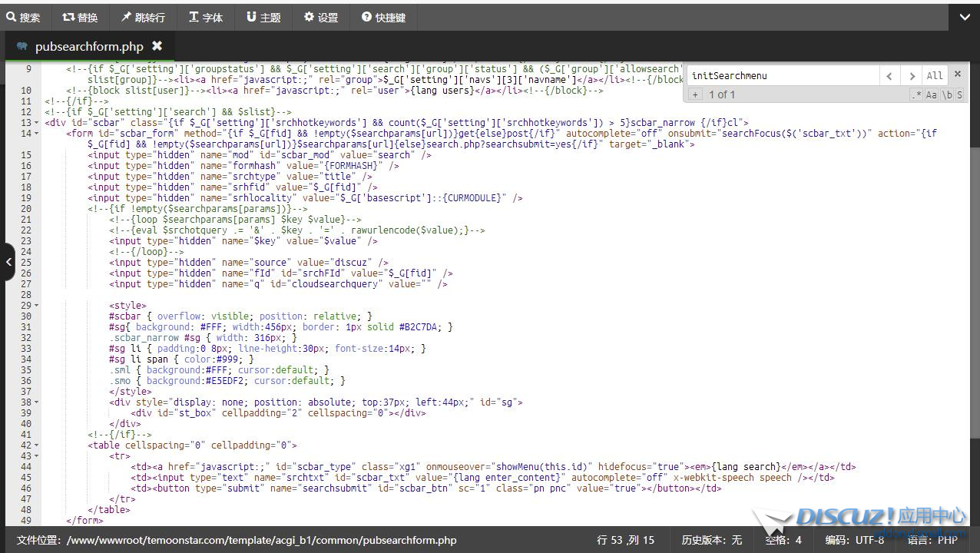980x553 pixels.
Task: Go to next search match
Action: click(912, 75)
